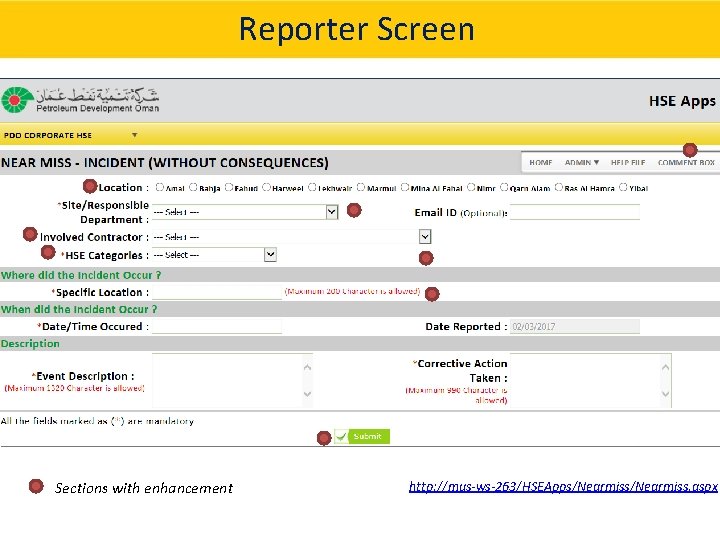Click the 'NEAR MISS - INCIDENT' page title
The width and height of the screenshot is (720, 540).
pyautogui.click(x=165, y=163)
